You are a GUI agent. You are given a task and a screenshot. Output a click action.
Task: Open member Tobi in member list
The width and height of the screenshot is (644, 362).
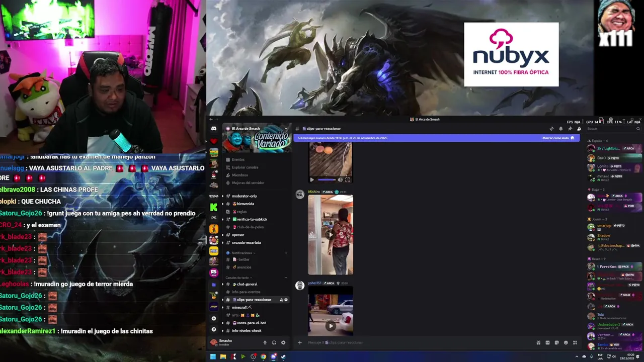point(615,316)
